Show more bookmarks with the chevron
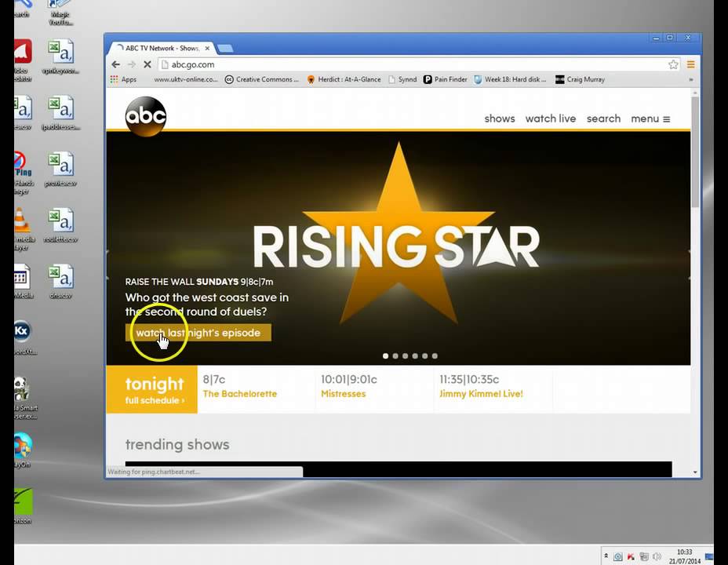Image resolution: width=728 pixels, height=565 pixels. tap(691, 80)
